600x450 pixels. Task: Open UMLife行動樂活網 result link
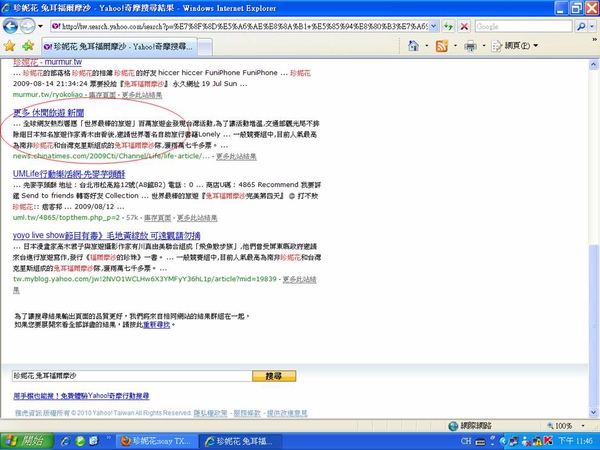tap(69, 174)
